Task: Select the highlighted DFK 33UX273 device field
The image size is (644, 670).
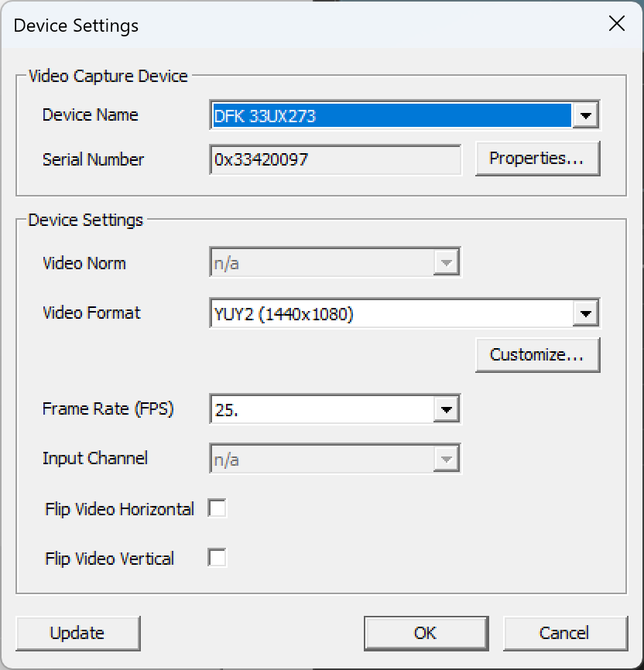Action: tap(392, 115)
